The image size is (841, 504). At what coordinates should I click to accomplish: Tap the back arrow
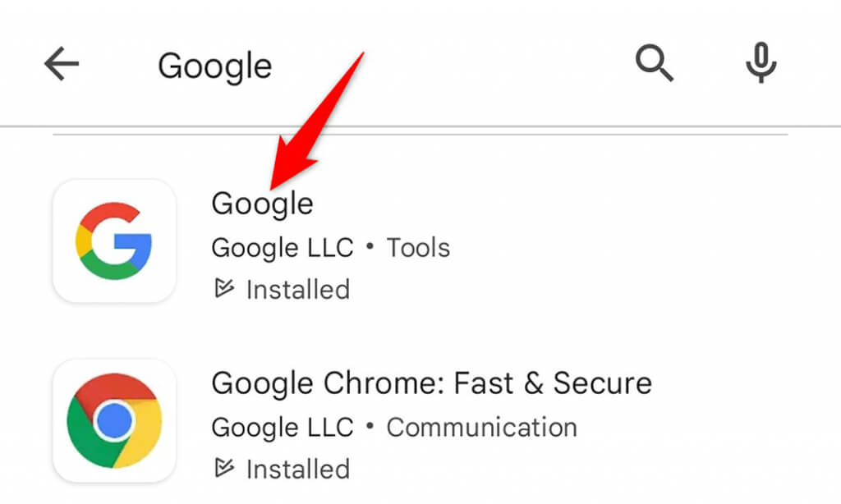(62, 65)
